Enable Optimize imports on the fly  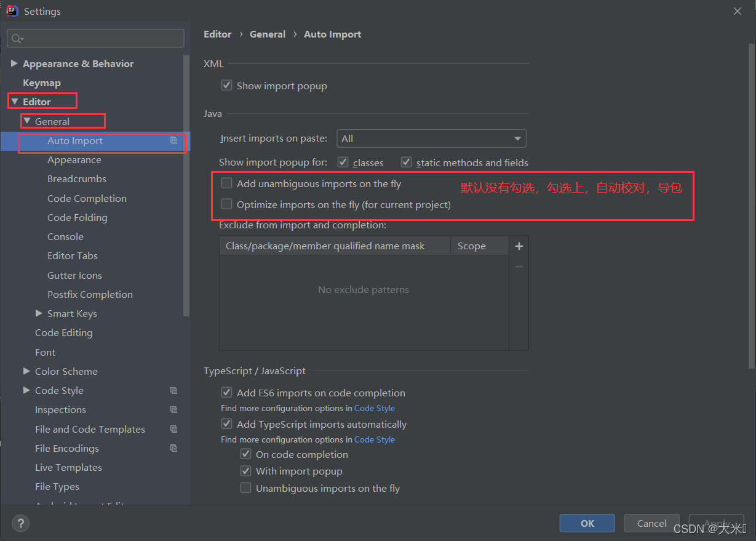(x=226, y=204)
